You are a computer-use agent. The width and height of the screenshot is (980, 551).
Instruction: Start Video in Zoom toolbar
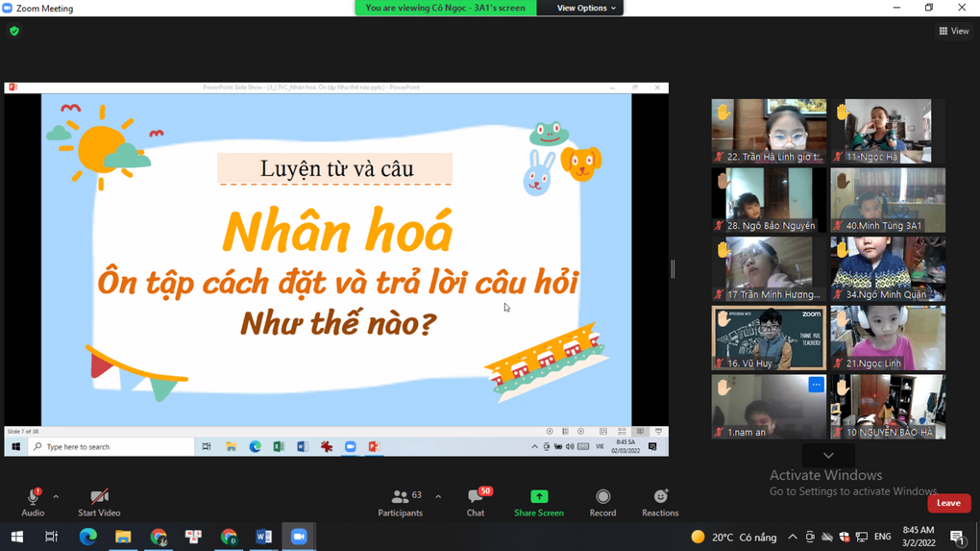click(x=99, y=502)
